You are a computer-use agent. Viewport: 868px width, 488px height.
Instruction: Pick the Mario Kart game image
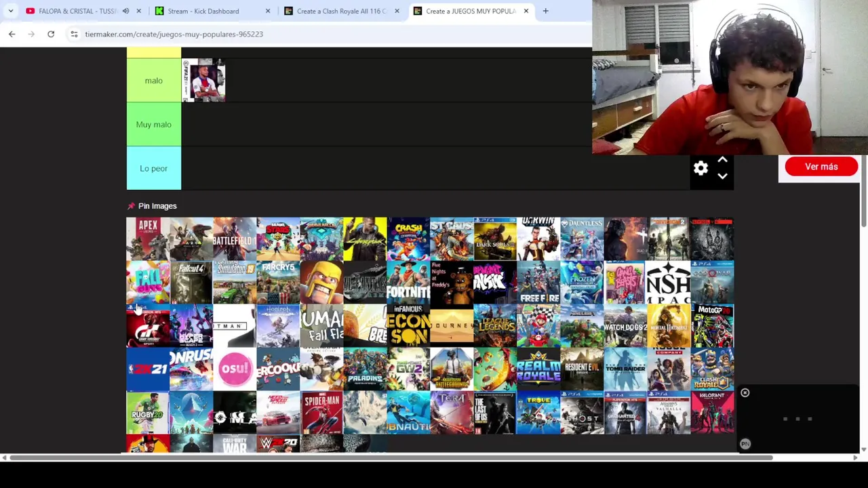coord(538,326)
